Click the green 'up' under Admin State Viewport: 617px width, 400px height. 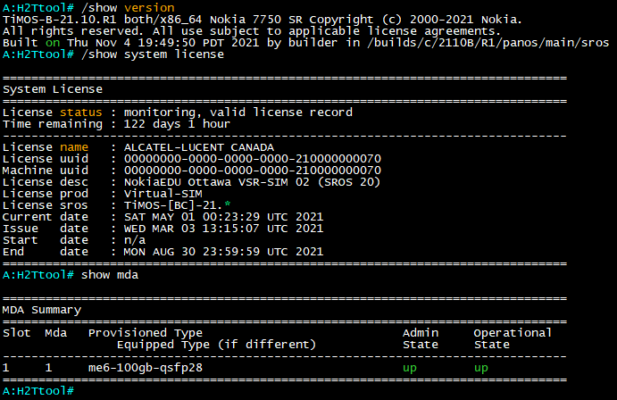pyautogui.click(x=410, y=368)
